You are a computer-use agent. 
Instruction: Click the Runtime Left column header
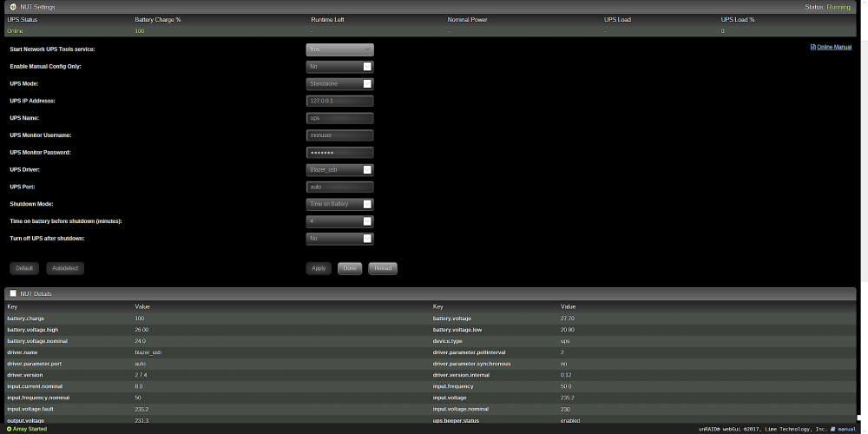[328, 19]
